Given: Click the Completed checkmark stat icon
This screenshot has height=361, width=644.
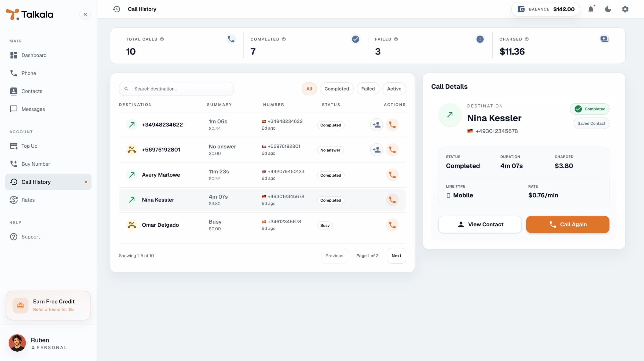Looking at the screenshot, I should coord(356,39).
